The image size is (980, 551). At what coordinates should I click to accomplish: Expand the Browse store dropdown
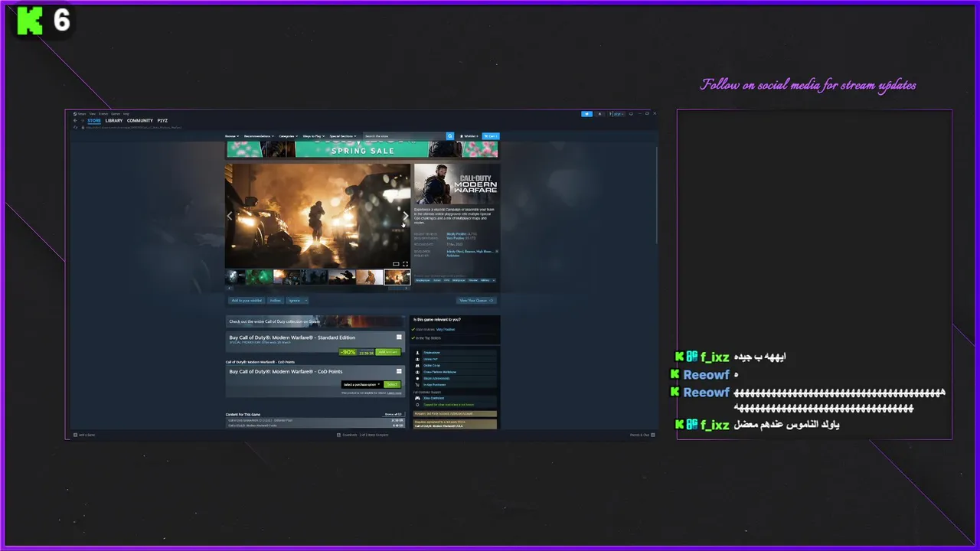(x=232, y=136)
